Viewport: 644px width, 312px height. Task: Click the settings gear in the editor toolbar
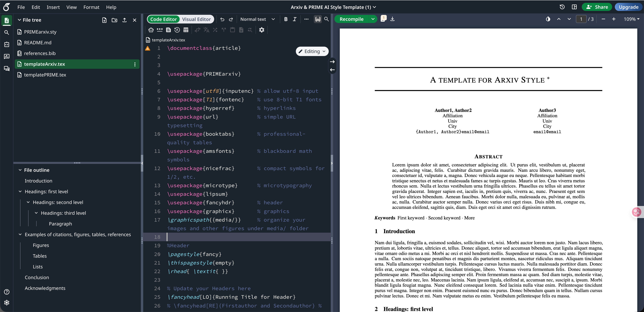tap(261, 30)
